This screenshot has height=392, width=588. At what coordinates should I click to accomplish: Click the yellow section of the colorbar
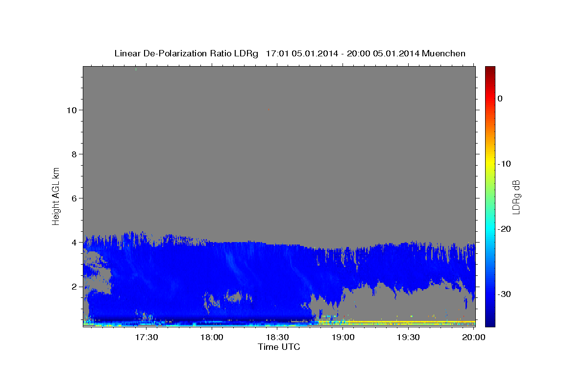pos(490,164)
